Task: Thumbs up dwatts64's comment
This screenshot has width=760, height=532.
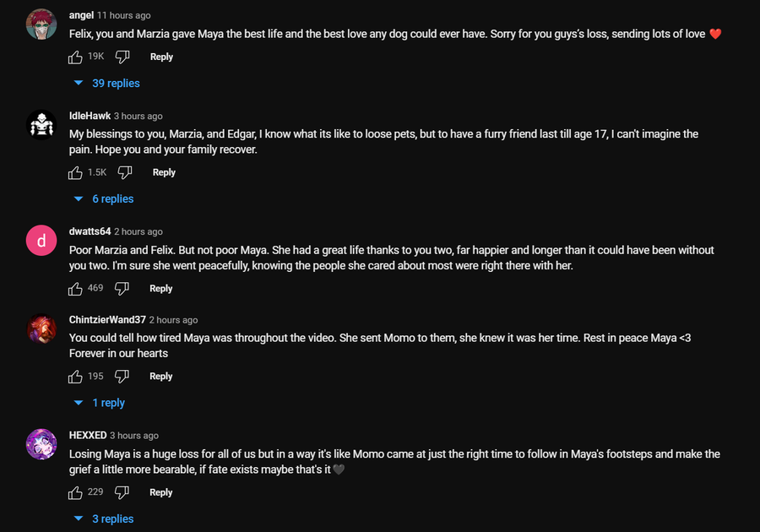Action: (76, 288)
